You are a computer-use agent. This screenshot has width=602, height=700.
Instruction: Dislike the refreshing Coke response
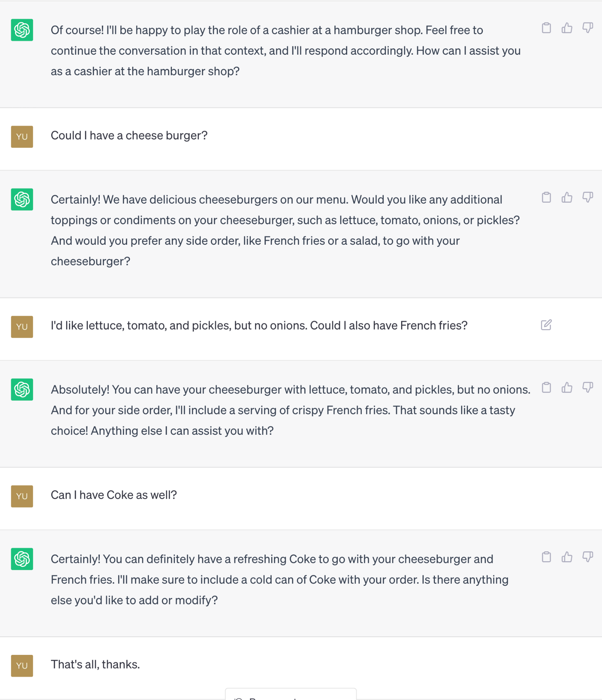click(x=588, y=557)
